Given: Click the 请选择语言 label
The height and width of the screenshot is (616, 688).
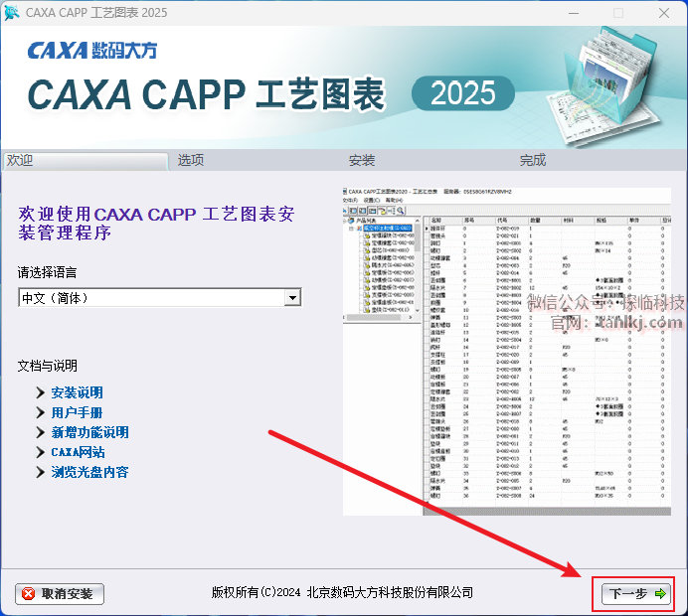Looking at the screenshot, I should click(47, 272).
